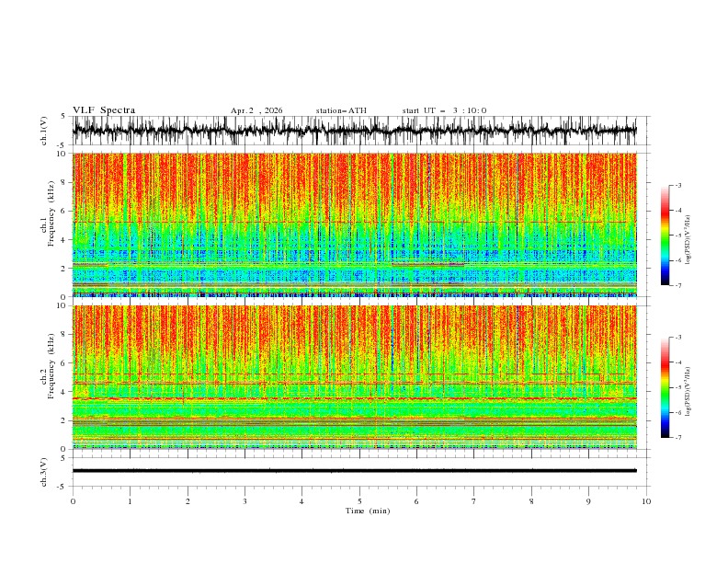
Task: Click time axis tick label "7"
Action: tap(474, 501)
